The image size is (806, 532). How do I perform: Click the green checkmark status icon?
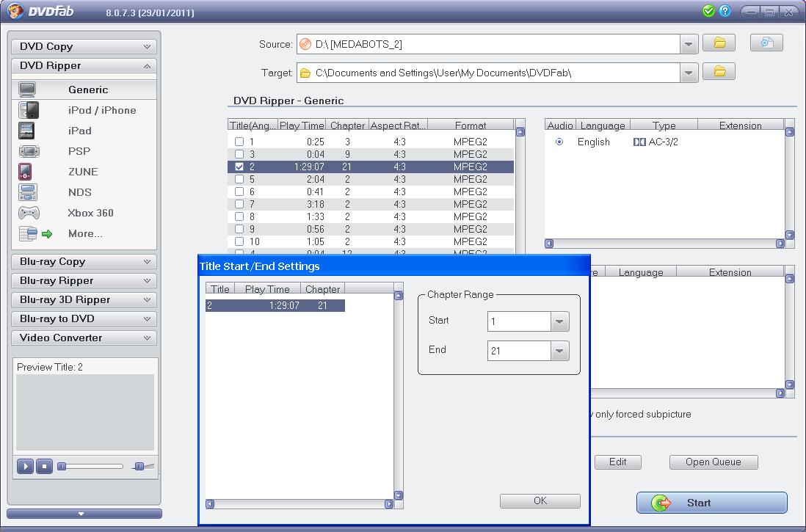pos(708,11)
